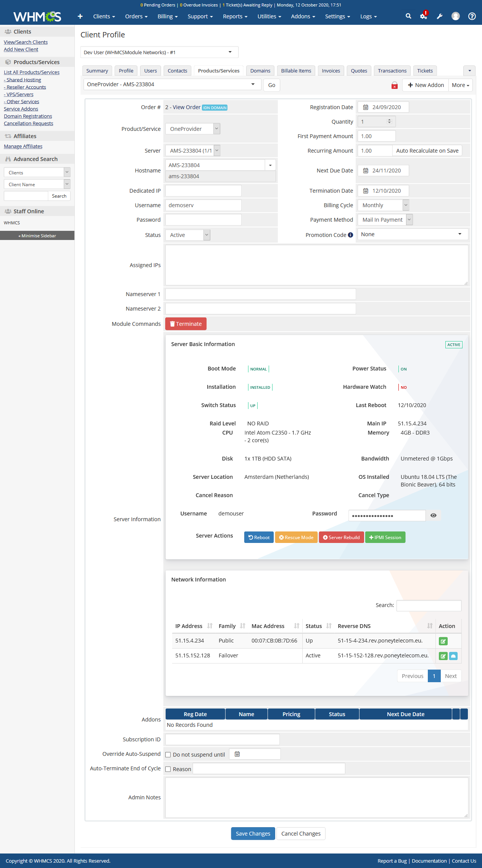Click the Save Changes button

click(x=253, y=834)
